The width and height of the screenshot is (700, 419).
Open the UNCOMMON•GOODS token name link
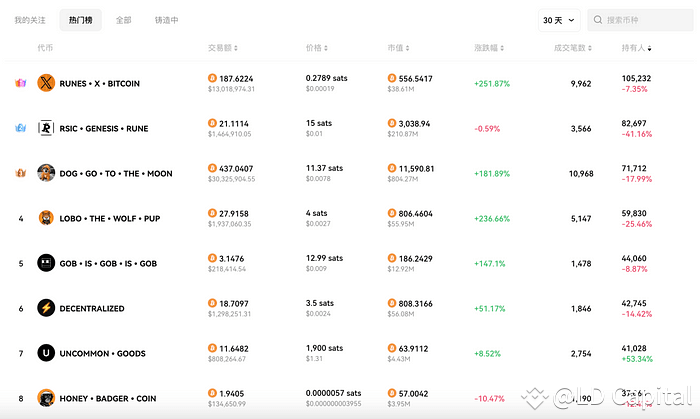pyautogui.click(x=103, y=353)
